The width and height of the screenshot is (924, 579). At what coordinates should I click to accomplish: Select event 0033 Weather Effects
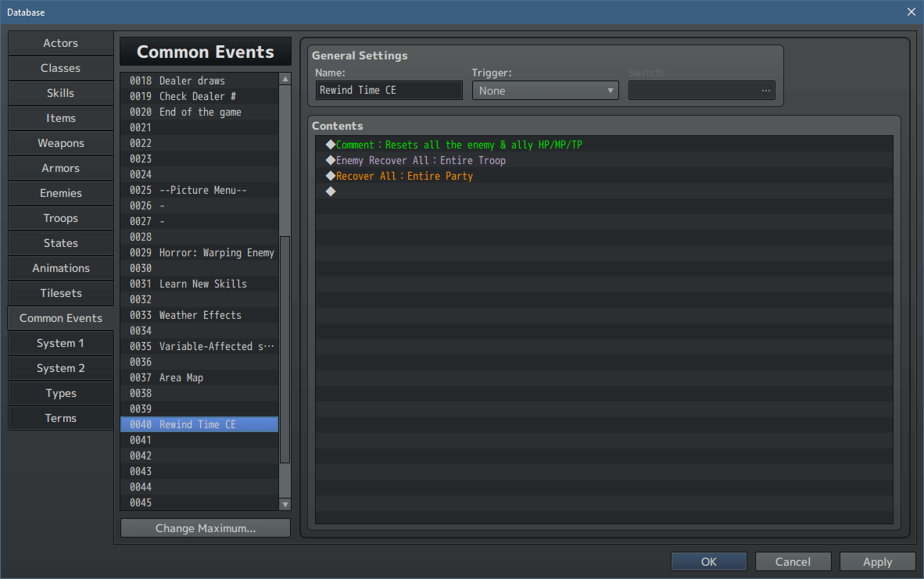click(199, 315)
